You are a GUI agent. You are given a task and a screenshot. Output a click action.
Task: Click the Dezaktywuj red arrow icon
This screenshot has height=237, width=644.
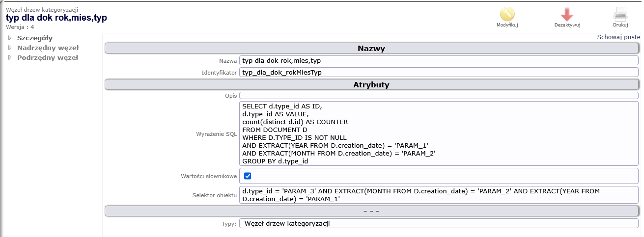coord(567,14)
